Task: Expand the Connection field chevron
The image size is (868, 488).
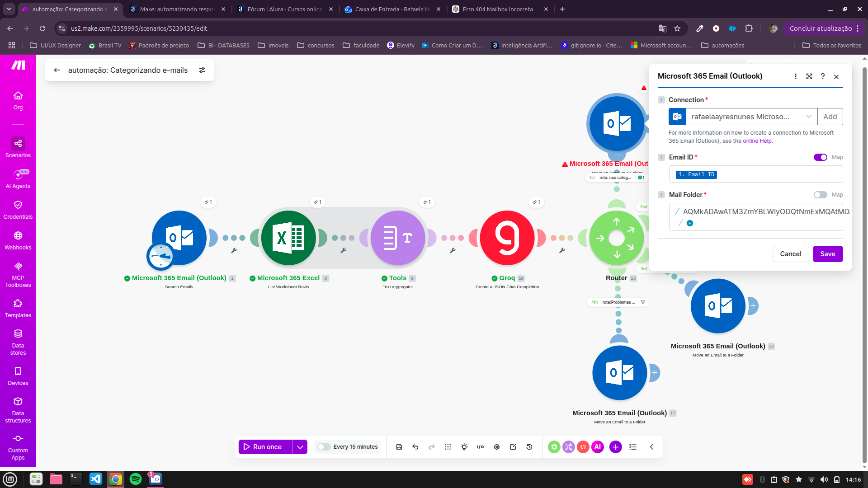Action: tap(661, 100)
